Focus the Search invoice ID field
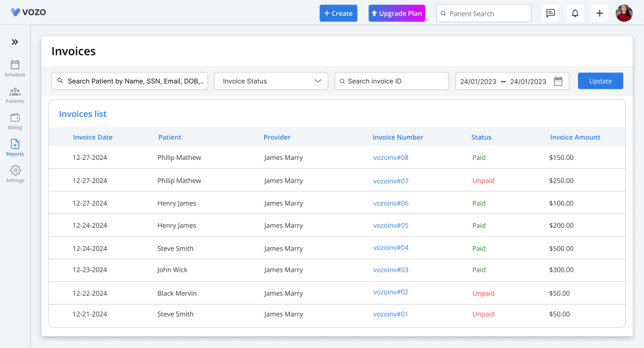This screenshot has width=644, height=348. 391,81
